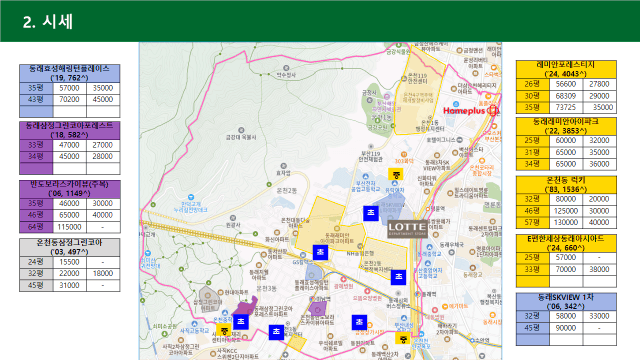Select yellow 중 school marker near 303 label
The image size is (640, 360).
[x=396, y=174]
